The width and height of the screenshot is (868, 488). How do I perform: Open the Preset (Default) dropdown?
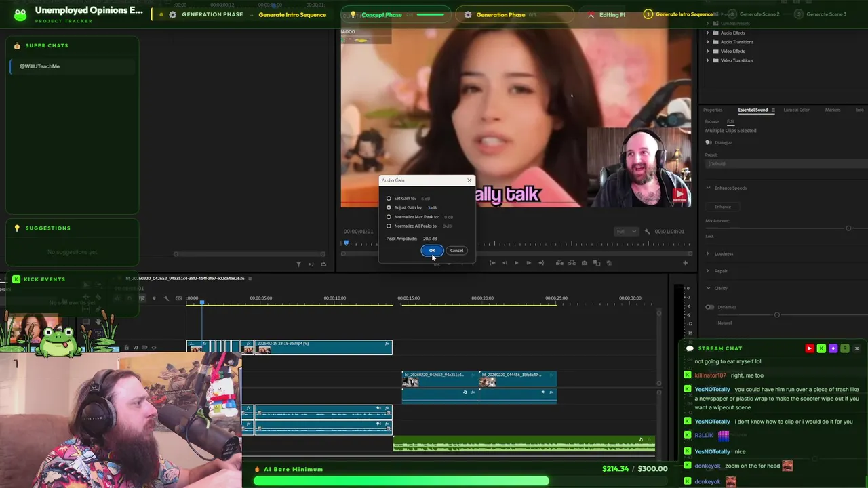pyautogui.click(x=787, y=163)
